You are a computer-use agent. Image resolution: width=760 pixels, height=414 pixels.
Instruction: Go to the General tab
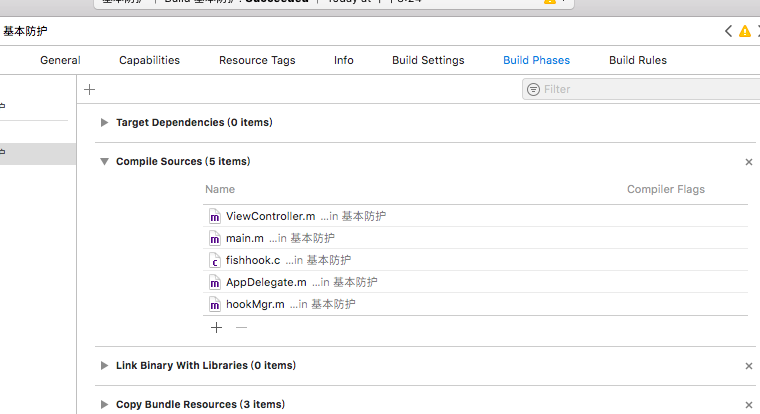tap(60, 60)
